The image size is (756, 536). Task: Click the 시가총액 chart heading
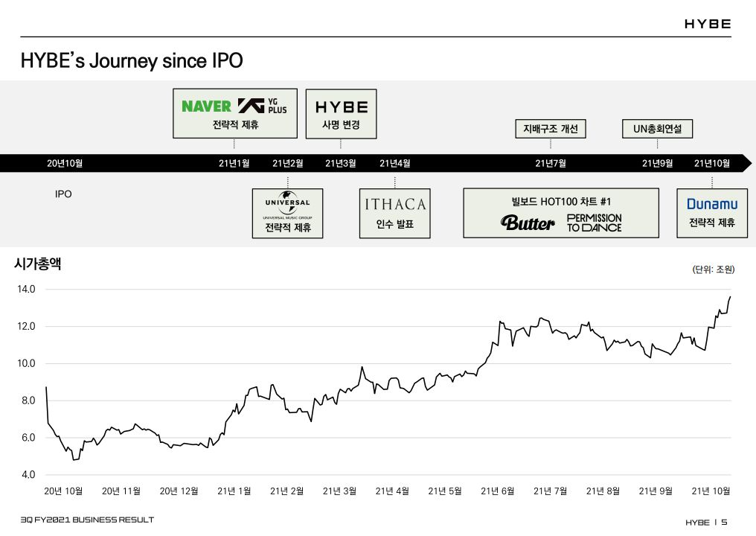pyautogui.click(x=38, y=264)
